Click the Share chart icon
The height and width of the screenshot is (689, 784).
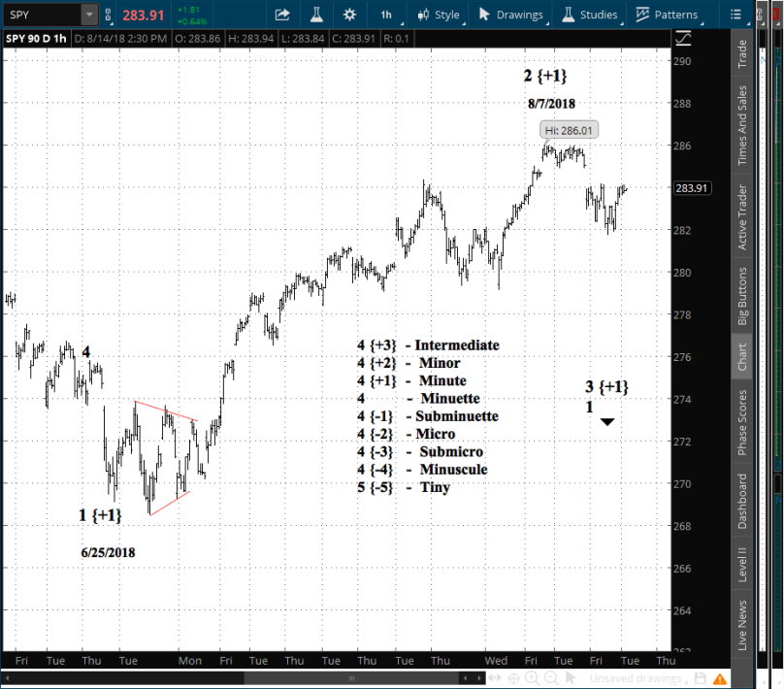coord(282,15)
